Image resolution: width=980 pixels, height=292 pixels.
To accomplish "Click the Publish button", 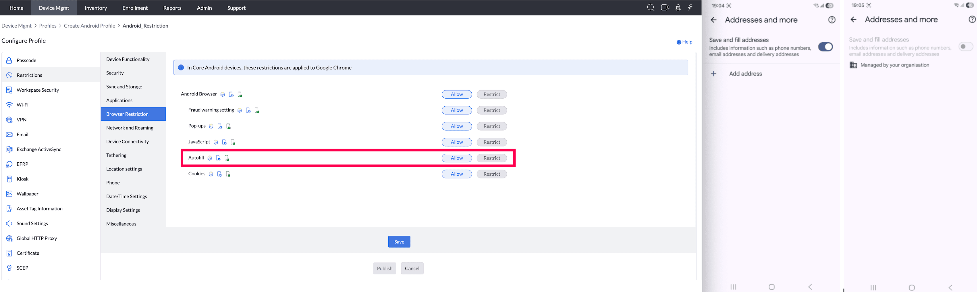I will click(x=385, y=268).
